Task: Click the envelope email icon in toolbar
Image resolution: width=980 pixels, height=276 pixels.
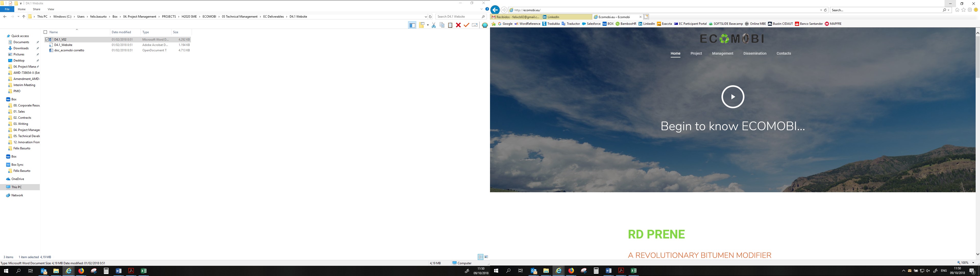Action: [x=475, y=25]
